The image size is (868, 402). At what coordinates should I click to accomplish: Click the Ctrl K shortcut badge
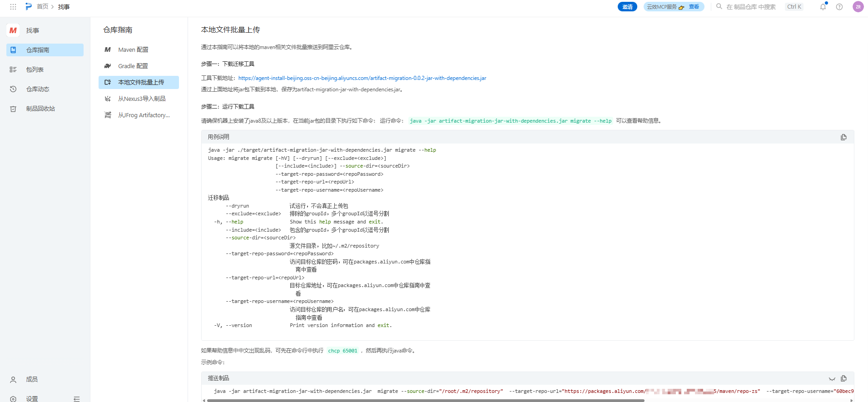[794, 7]
